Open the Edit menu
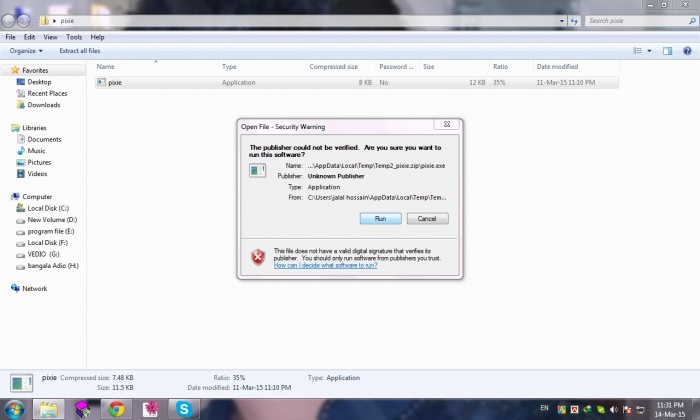700x420 pixels. (x=29, y=37)
